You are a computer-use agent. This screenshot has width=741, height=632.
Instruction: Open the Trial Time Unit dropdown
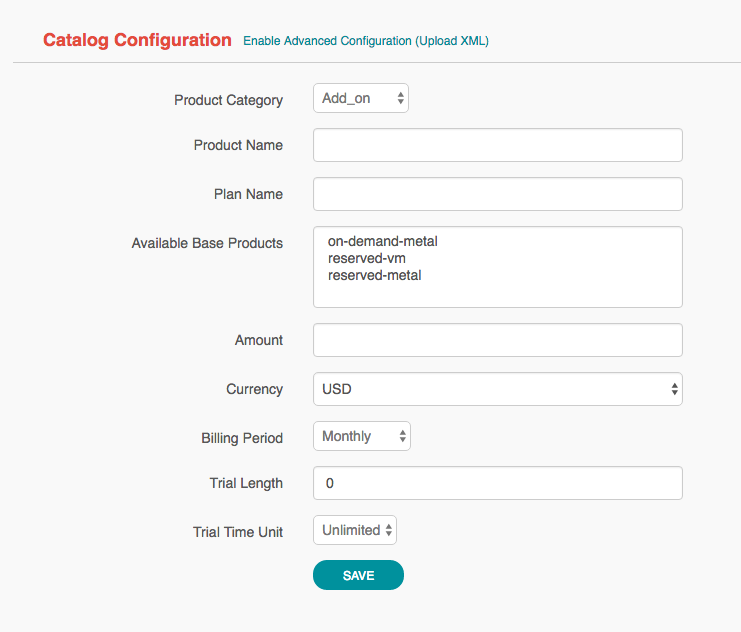(x=354, y=530)
